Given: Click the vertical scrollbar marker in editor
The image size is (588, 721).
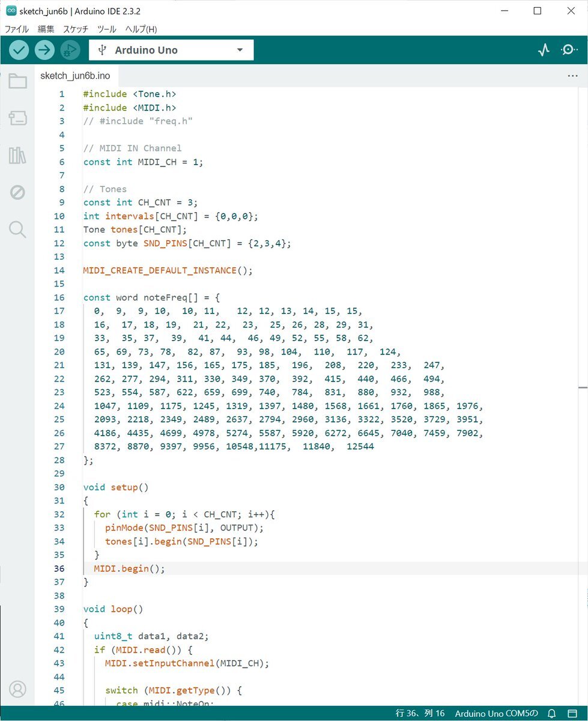Looking at the screenshot, I should (x=583, y=388).
